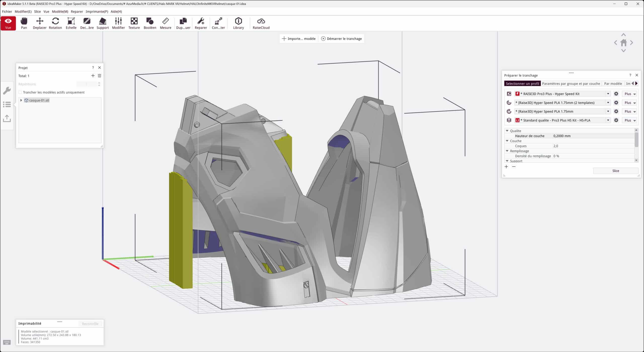Open the Booléen tool
The width and height of the screenshot is (644, 352).
150,23
